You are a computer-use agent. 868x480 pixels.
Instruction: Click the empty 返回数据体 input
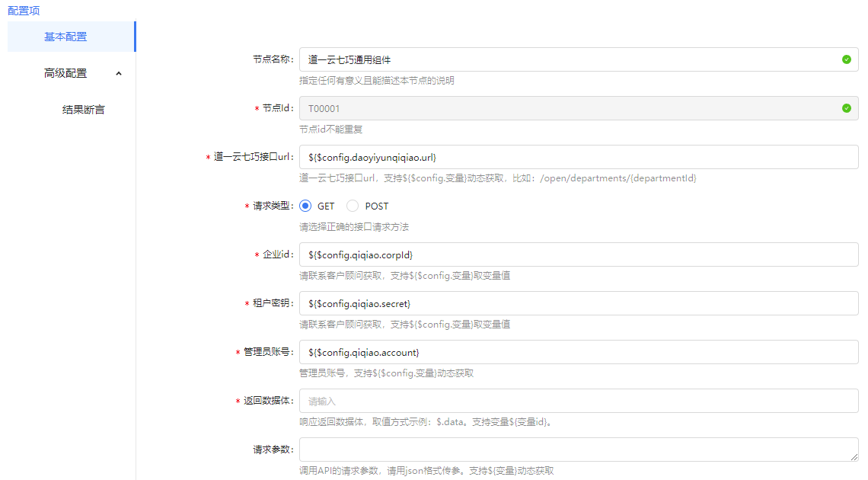pos(579,401)
